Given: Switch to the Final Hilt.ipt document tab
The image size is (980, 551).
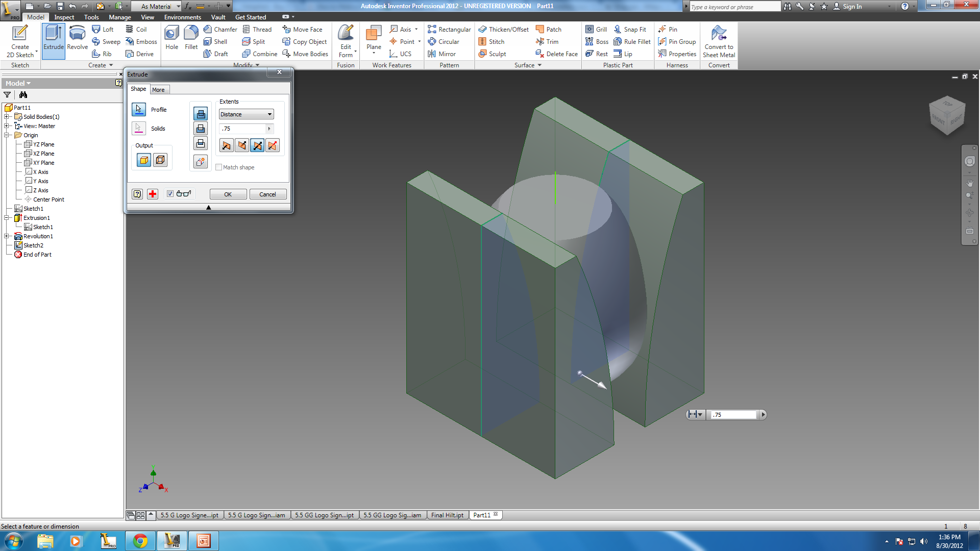Looking at the screenshot, I should [447, 515].
